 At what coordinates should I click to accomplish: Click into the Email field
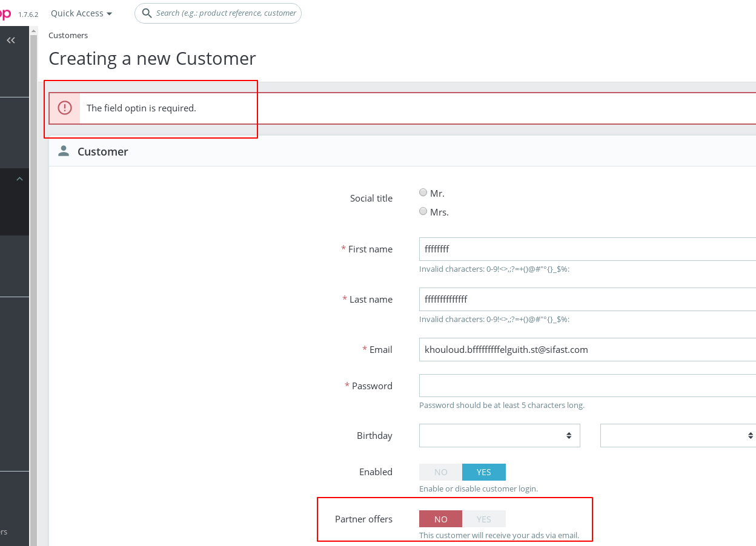tap(588, 349)
